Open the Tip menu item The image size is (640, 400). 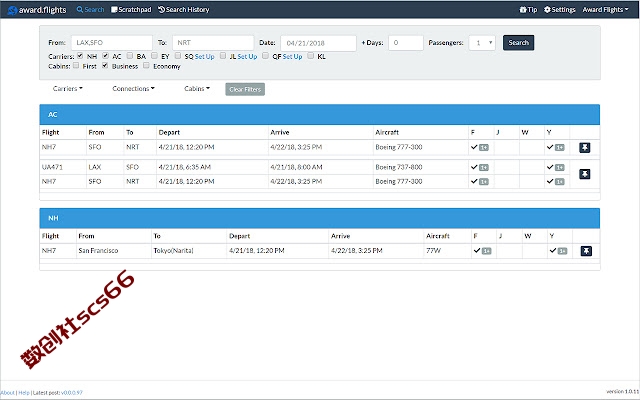tap(528, 9)
